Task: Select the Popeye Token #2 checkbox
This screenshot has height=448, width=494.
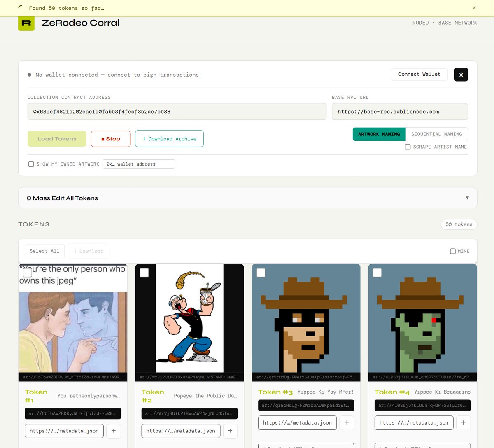Action: (x=144, y=273)
